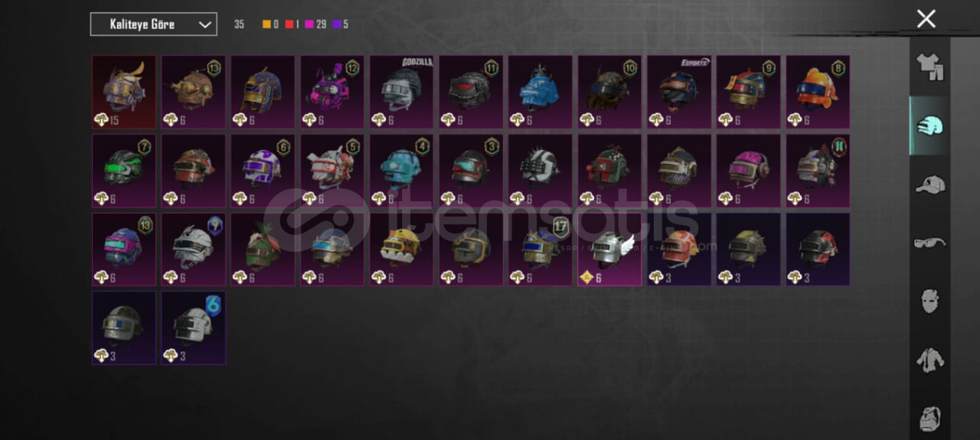Close the inventory with the X icon
The width and height of the screenshot is (980, 440).
926,19
